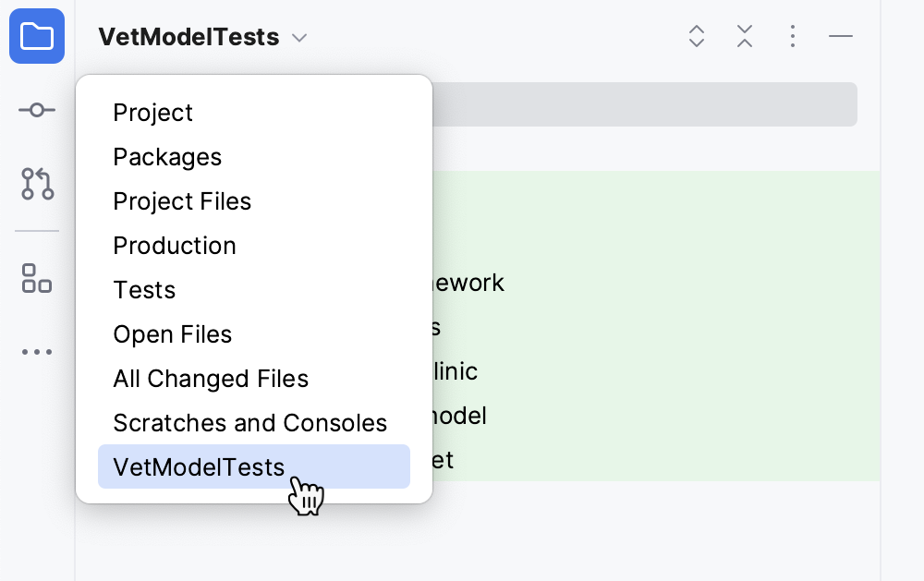Image resolution: width=924 pixels, height=581 pixels.
Task: Open the Pull Requests sidebar icon
Action: 37,185
